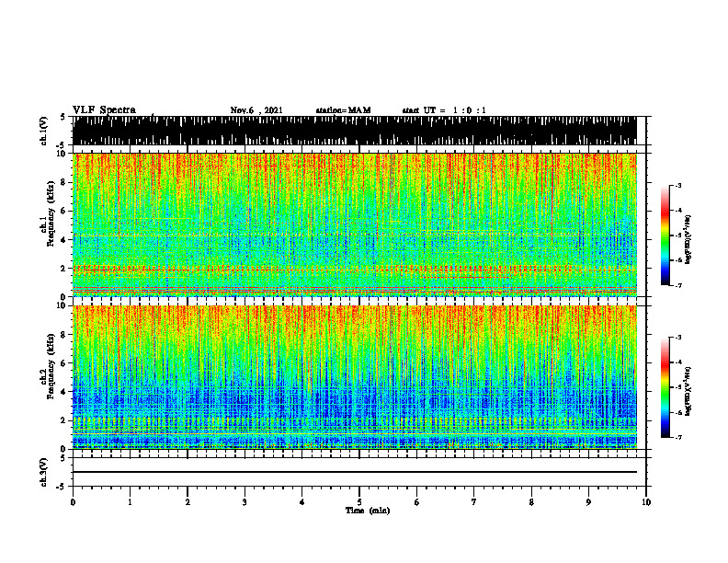728x563 pixels.
Task: Click the ch.2 spectrogram color scale bar
Action: (665, 387)
